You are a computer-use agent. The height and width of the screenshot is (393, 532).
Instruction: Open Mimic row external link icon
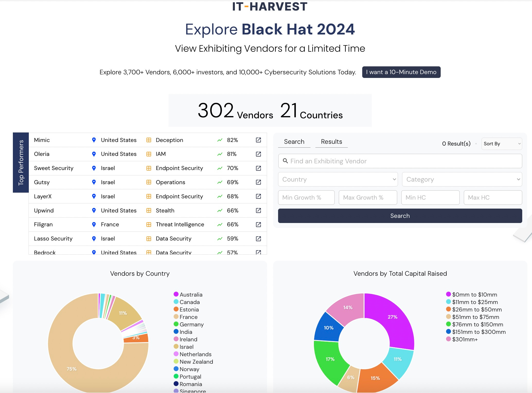pos(258,140)
